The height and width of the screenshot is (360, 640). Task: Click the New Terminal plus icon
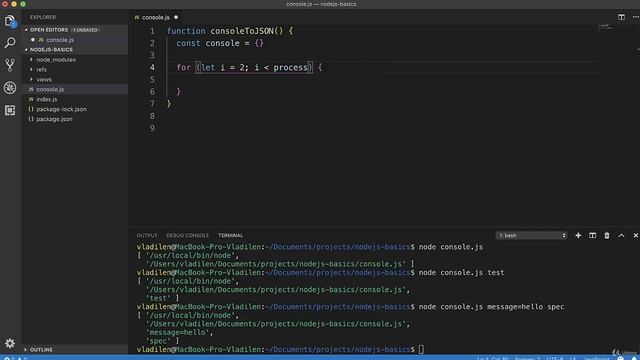[x=578, y=236]
